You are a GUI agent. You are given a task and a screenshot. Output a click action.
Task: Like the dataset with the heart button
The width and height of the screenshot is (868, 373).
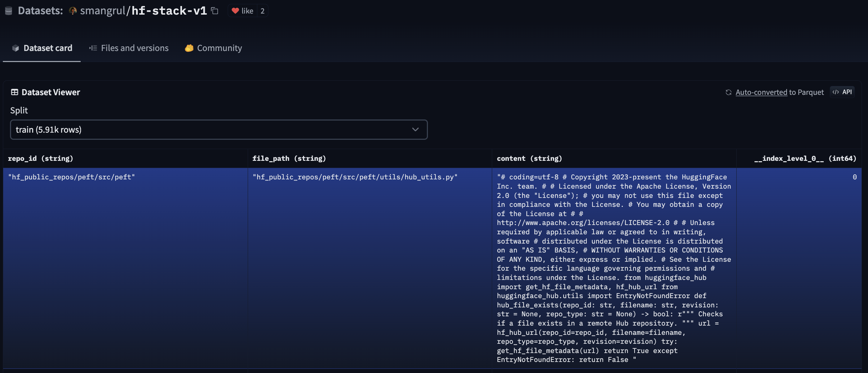(243, 11)
